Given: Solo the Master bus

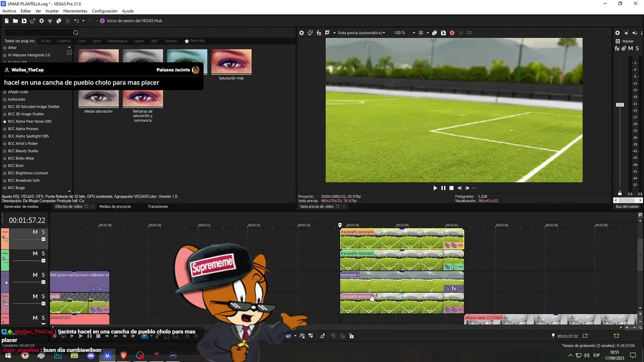Looking at the screenshot, I should (x=637, y=49).
